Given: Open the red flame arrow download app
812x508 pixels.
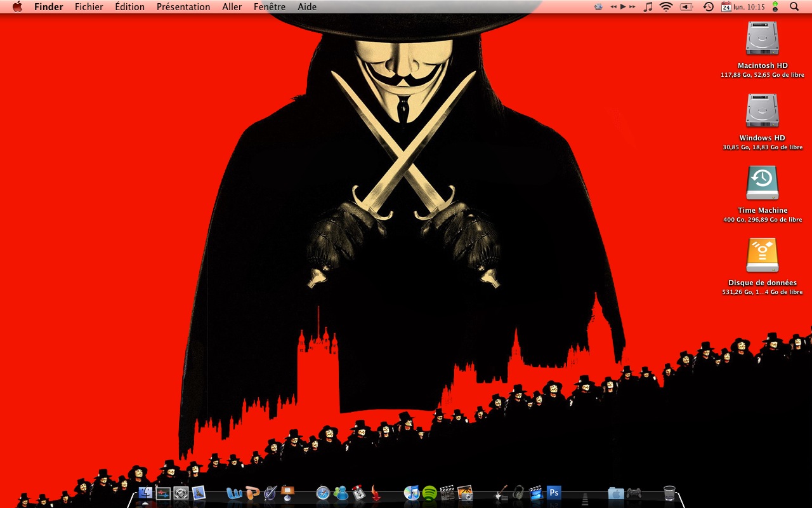Looking at the screenshot, I should [376, 493].
